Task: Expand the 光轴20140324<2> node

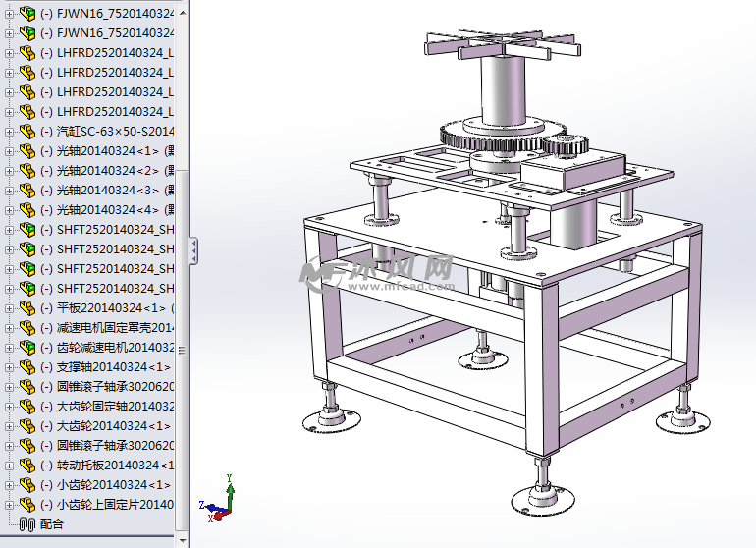Action: [9, 171]
